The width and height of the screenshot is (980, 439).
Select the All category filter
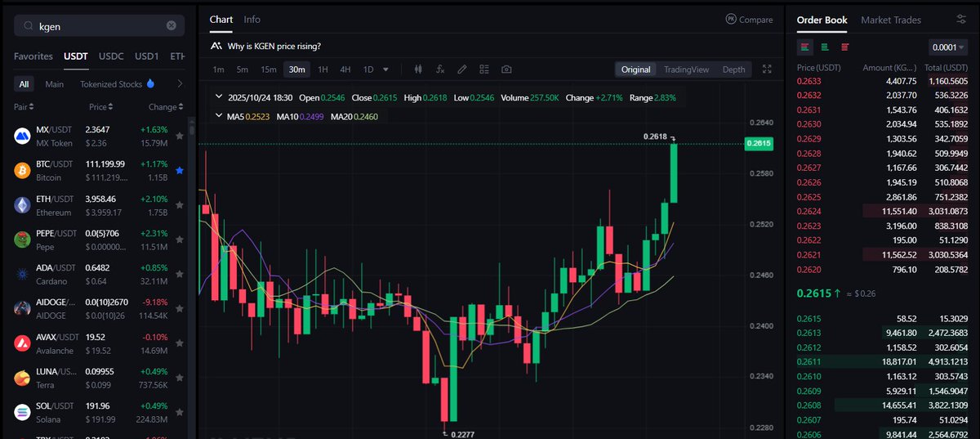[x=24, y=83]
